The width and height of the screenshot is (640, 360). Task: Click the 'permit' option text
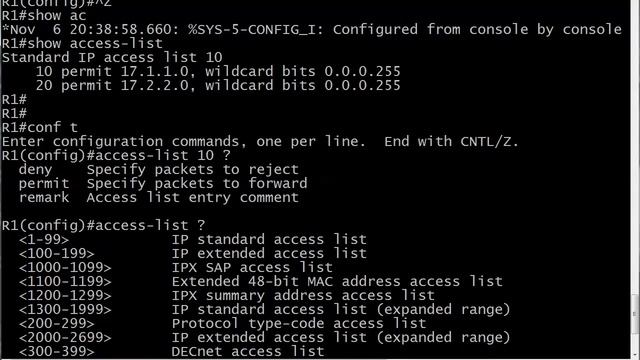(x=44, y=183)
